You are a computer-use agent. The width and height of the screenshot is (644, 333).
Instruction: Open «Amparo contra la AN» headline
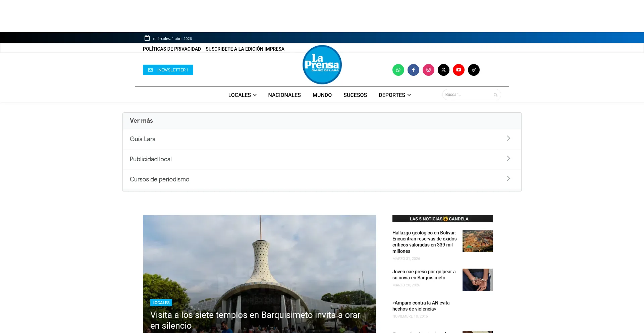[421, 306]
